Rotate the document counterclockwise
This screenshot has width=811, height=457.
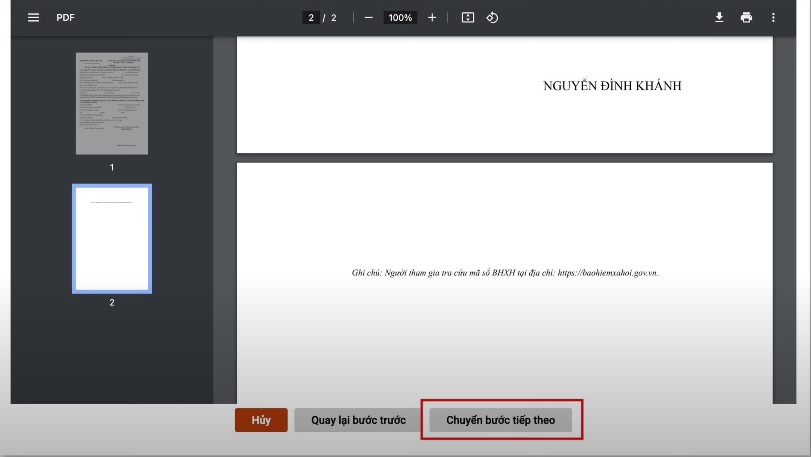coord(492,18)
